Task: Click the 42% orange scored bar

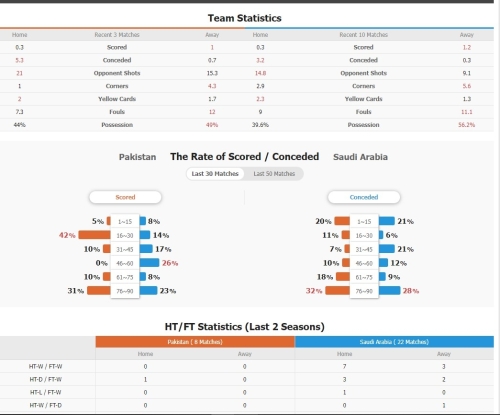Action: pyautogui.click(x=94, y=235)
